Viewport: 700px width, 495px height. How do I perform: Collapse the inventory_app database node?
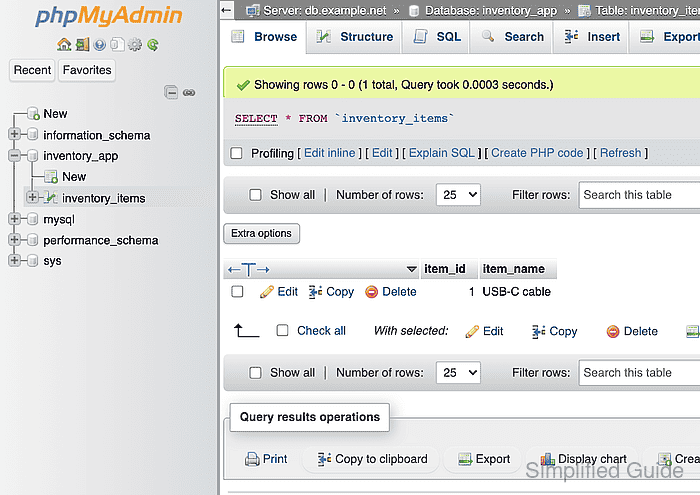pos(14,155)
